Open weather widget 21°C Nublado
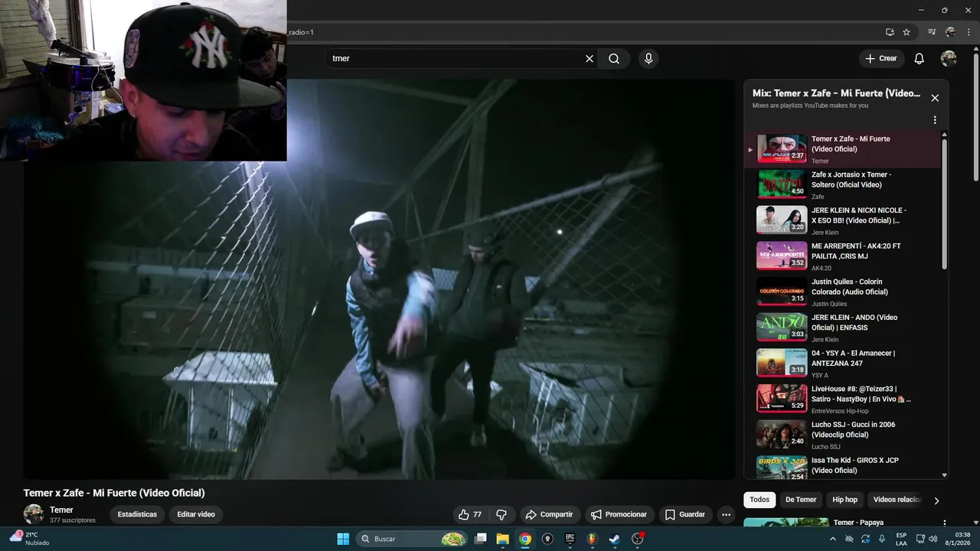This screenshot has width=980, height=551. 31,539
